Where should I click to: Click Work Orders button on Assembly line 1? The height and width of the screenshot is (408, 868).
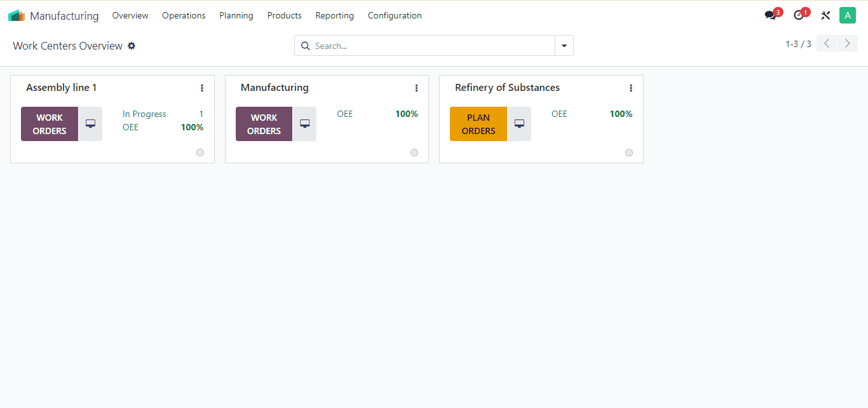(x=50, y=124)
